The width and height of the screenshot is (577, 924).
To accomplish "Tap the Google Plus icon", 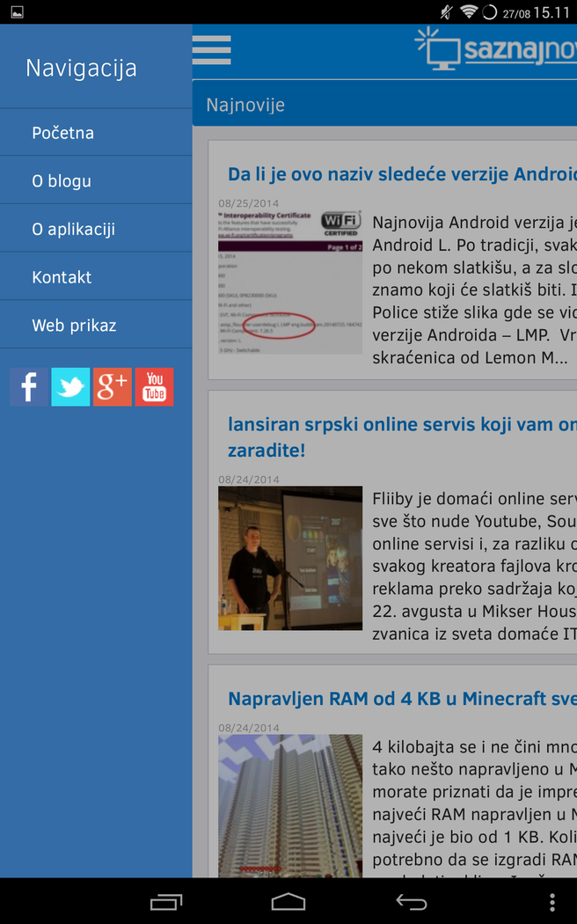I will click(113, 387).
